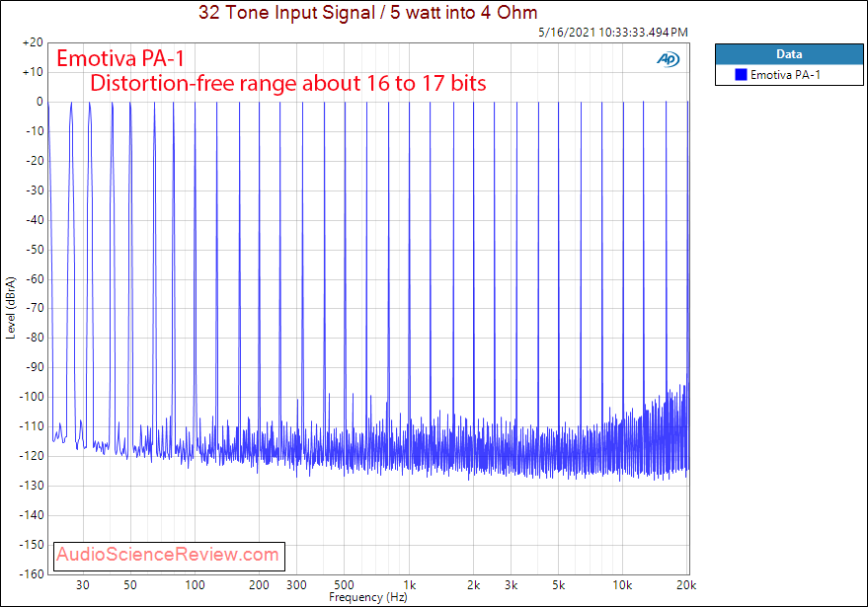Click the 20k X-axis tick label
The height and width of the screenshot is (607, 868).
(686, 585)
